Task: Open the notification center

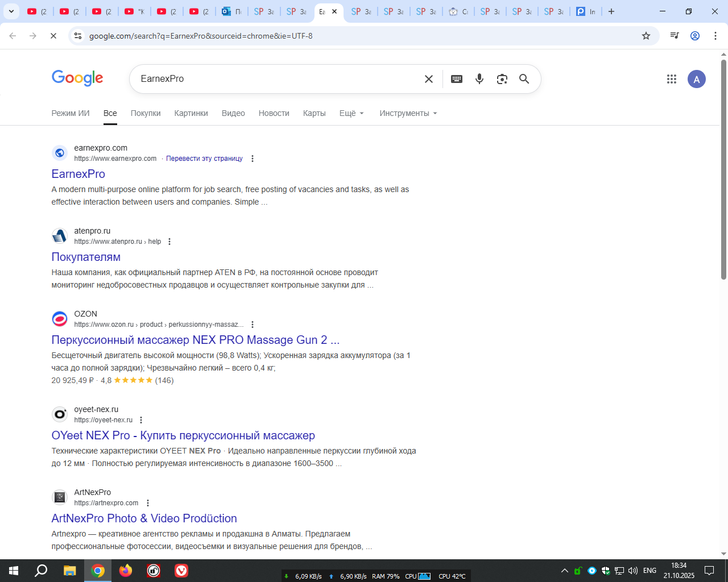Action: coord(709,571)
